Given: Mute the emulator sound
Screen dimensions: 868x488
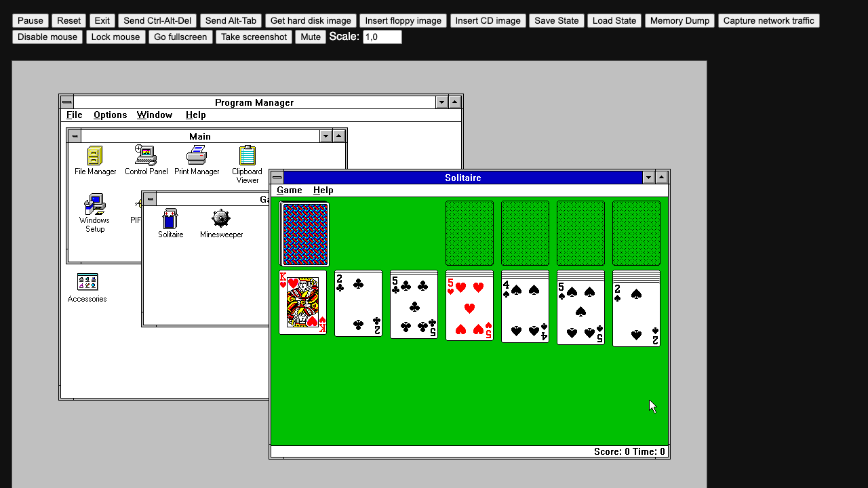Looking at the screenshot, I should tap(311, 37).
